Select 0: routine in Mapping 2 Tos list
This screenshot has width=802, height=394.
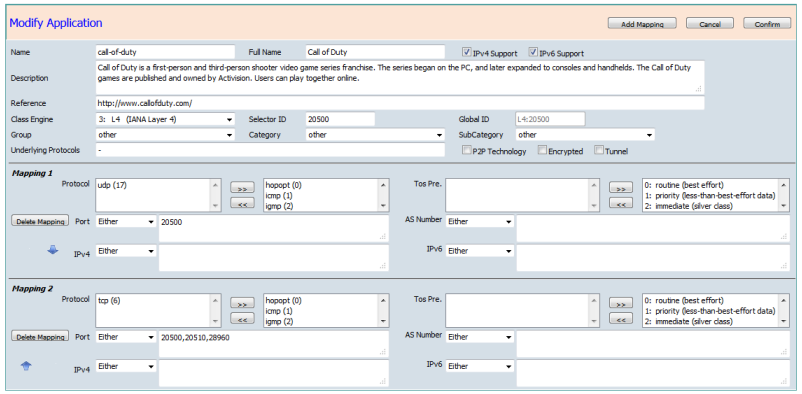click(x=684, y=301)
